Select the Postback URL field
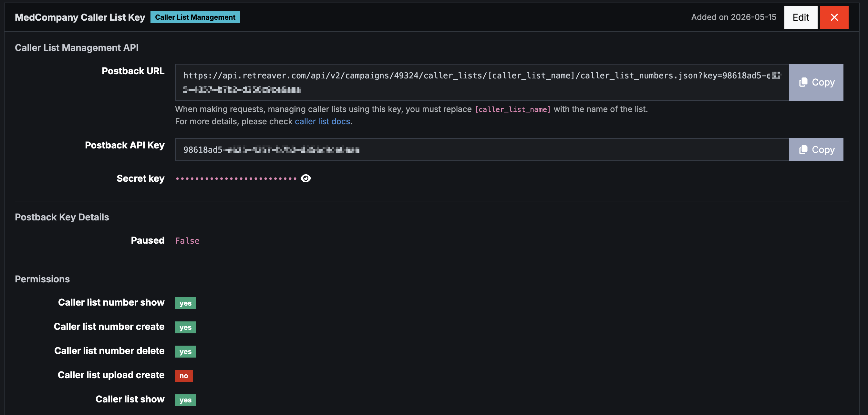This screenshot has height=415, width=868. pyautogui.click(x=482, y=82)
